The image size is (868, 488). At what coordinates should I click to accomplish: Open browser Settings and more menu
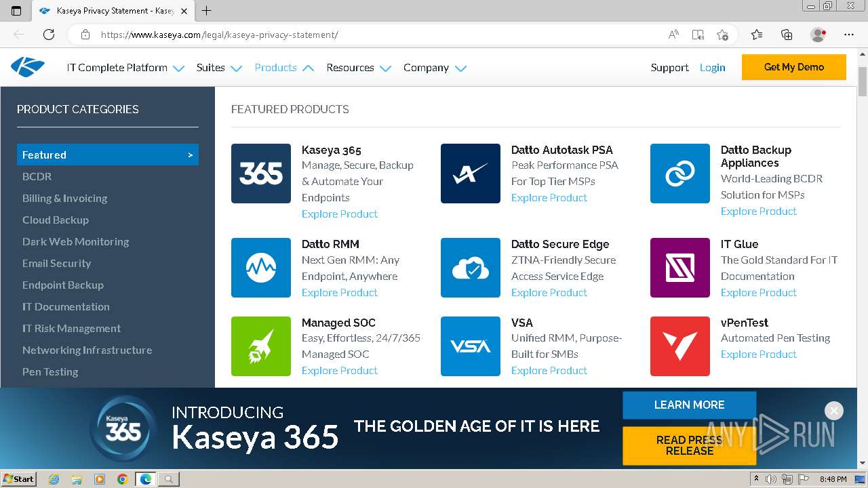point(849,35)
